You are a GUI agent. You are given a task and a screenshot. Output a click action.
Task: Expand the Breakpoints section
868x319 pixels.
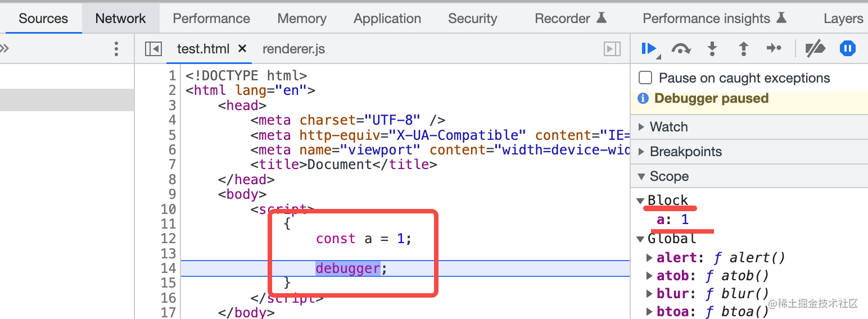click(642, 152)
